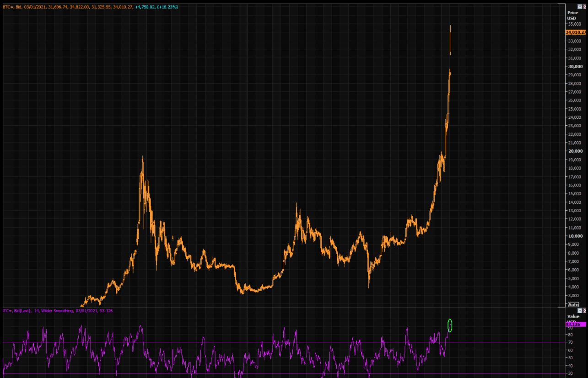Click the divider between price and RSI panes
Image resolution: width=588 pixels, height=378 pixels.
(x=284, y=308)
